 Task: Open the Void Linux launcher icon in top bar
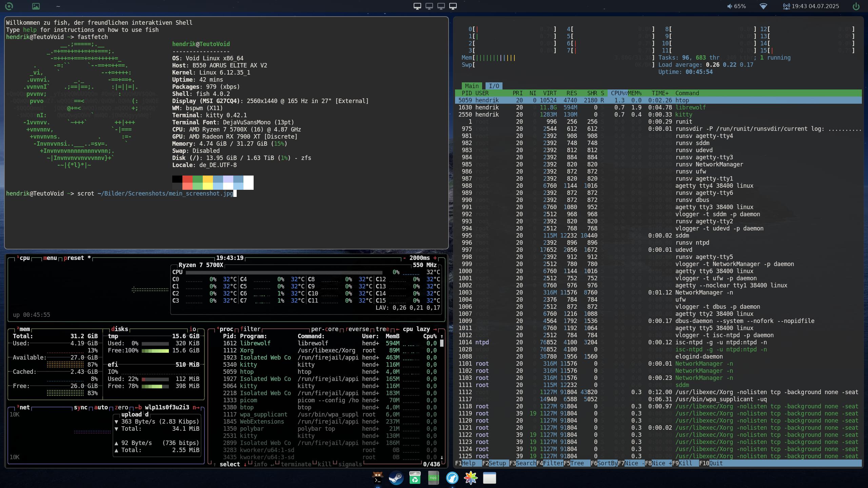(x=9, y=6)
